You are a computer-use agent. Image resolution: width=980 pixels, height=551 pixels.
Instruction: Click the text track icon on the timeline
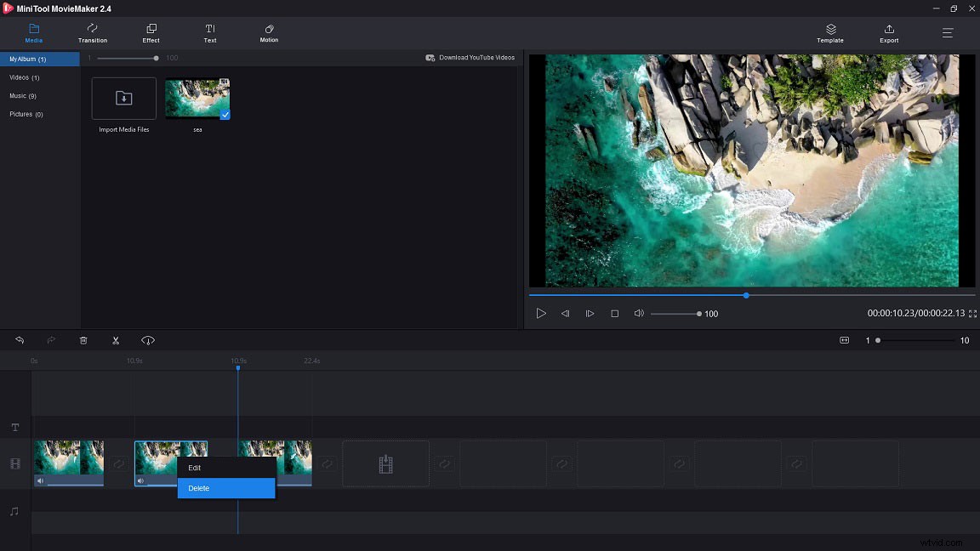tap(14, 428)
